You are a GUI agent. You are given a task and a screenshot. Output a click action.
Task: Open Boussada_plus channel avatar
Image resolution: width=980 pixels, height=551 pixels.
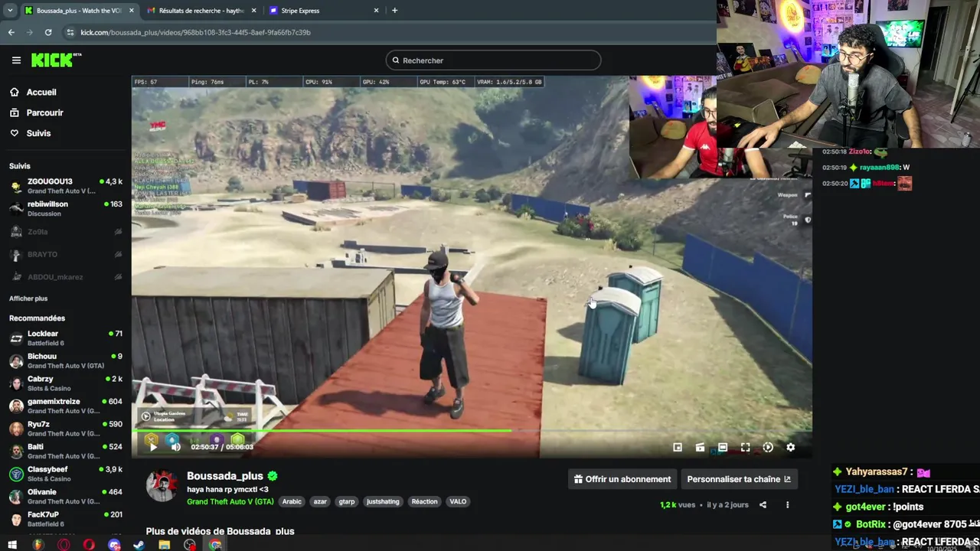click(162, 486)
